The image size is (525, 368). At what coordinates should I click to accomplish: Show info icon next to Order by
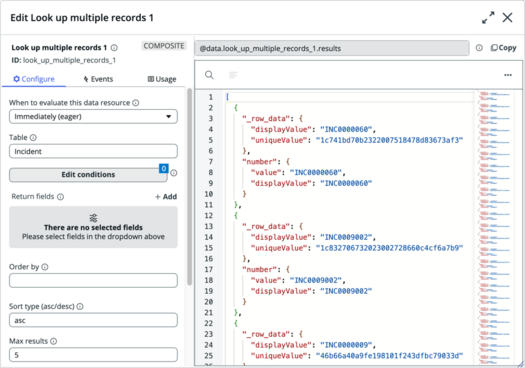pyautogui.click(x=45, y=267)
